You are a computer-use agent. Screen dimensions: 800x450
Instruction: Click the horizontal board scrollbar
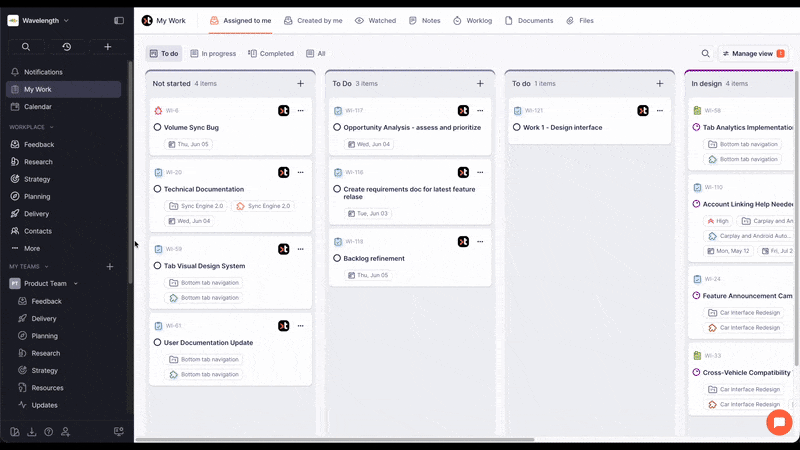[x=335, y=439]
